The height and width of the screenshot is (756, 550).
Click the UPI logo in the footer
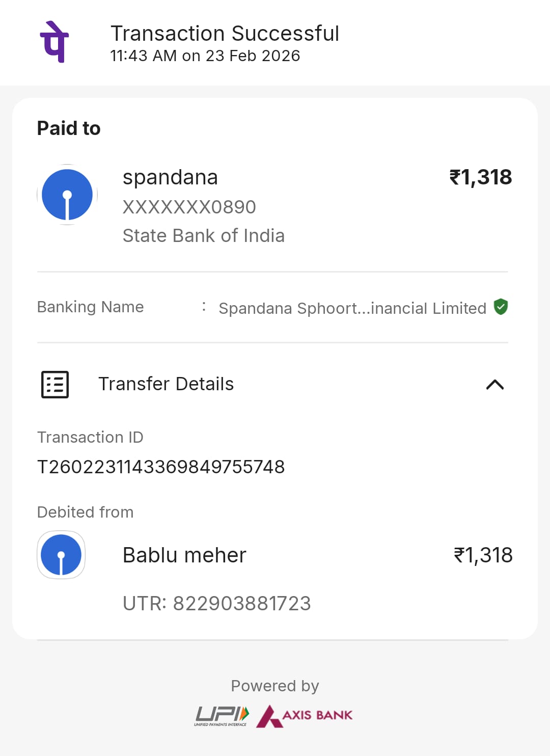[x=222, y=716]
